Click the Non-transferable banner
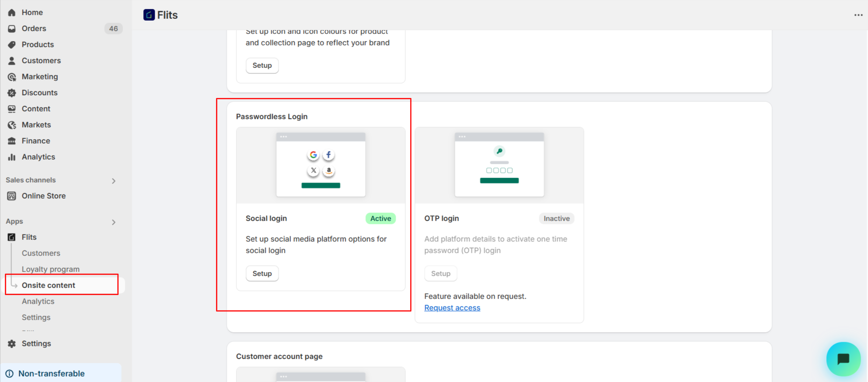 [61, 374]
